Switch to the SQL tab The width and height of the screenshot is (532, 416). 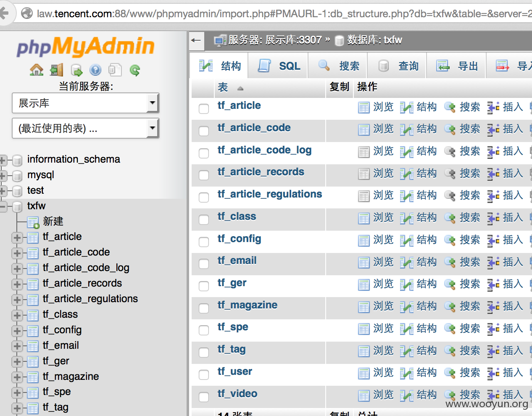(278, 66)
